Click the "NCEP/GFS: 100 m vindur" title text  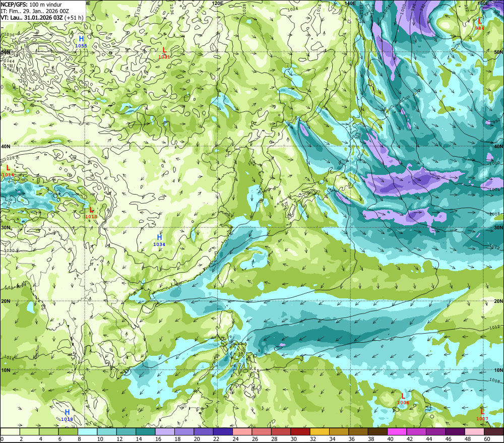pos(31,5)
